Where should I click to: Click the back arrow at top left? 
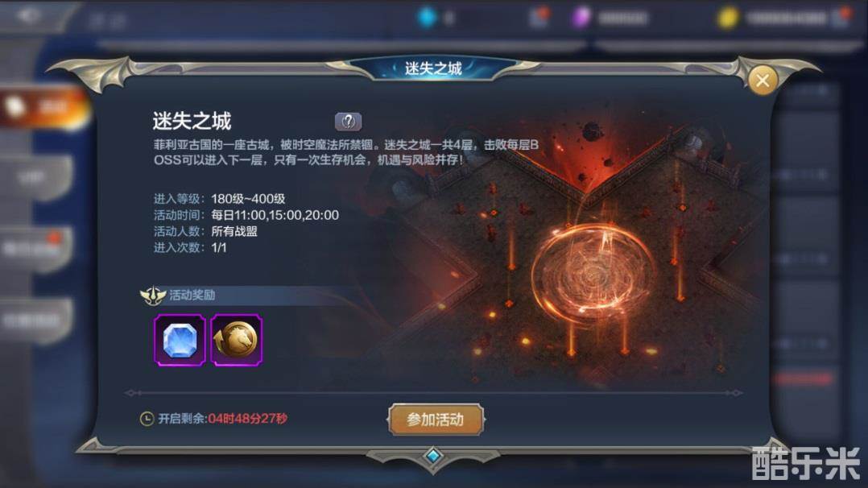pos(29,17)
